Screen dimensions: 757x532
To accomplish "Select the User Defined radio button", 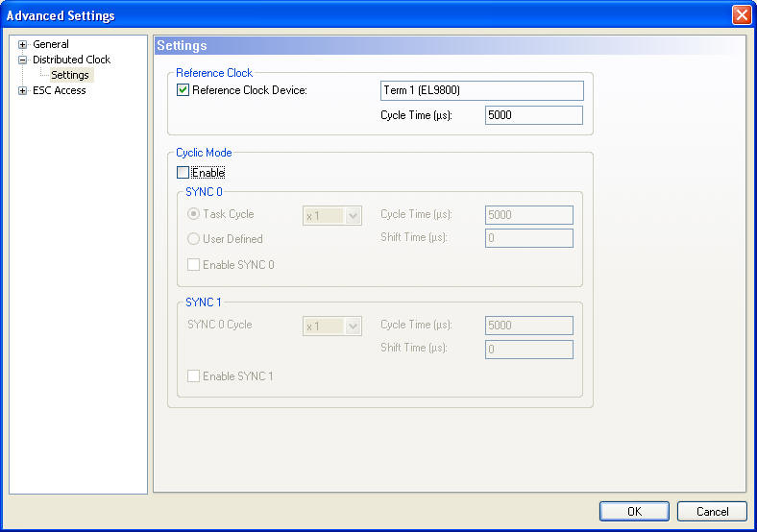I will (193, 238).
